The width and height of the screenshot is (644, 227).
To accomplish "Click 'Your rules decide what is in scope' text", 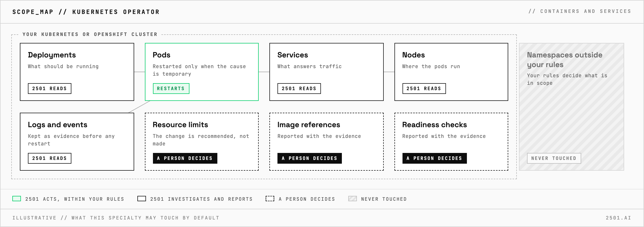I will point(567,79).
